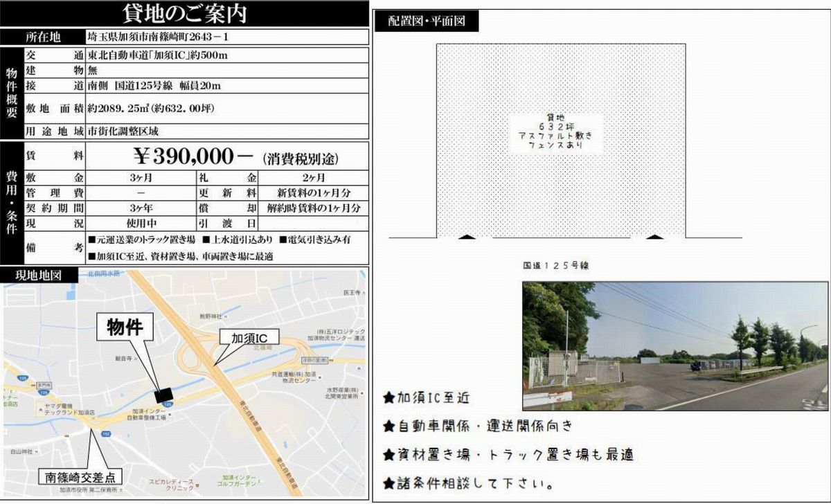Image resolution: width=831 pixels, height=504 pixels.
Task: Click the 現地地図 section header
Action: click(x=38, y=275)
